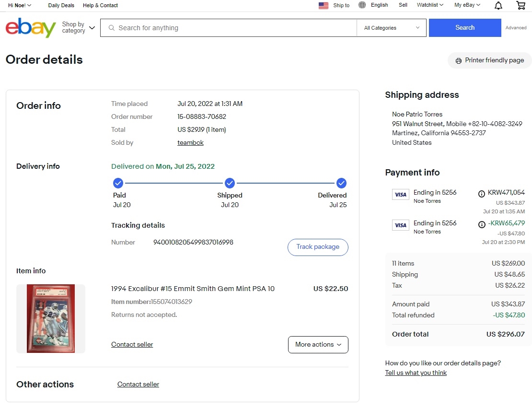This screenshot has width=532, height=408.
Task: Click the Printer friendly page button
Action: [490, 60]
